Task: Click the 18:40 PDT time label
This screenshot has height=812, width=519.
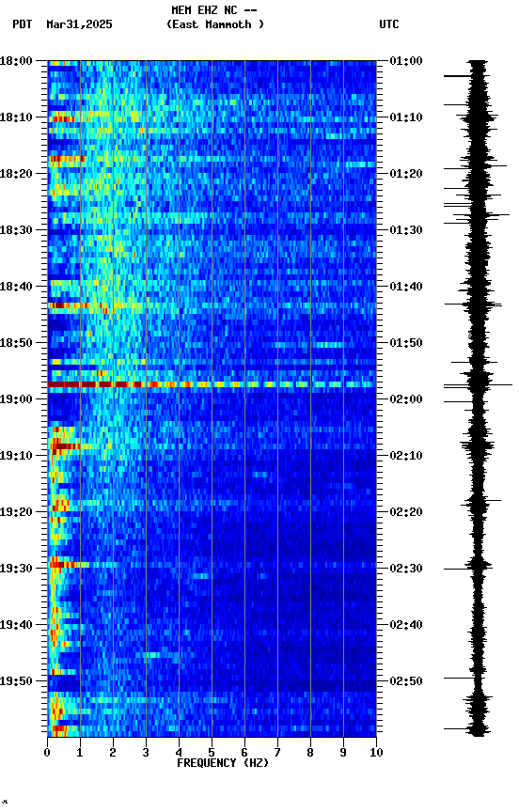Action: click(x=16, y=287)
